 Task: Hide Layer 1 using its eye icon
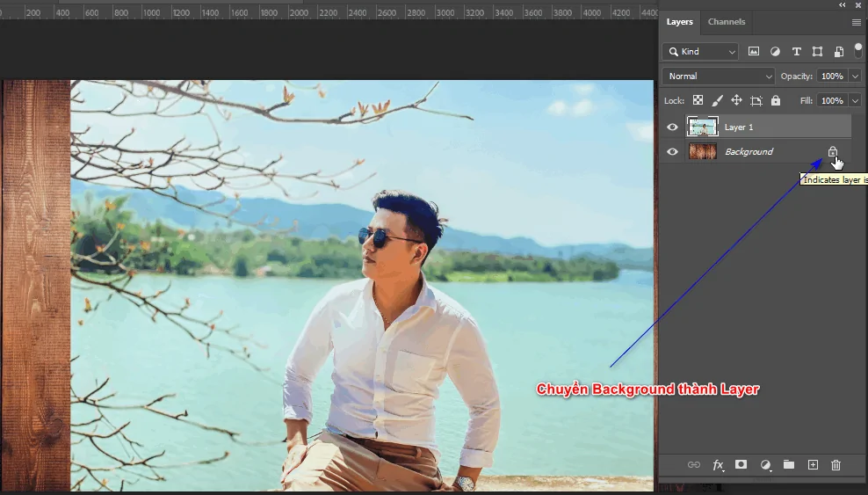coord(672,127)
